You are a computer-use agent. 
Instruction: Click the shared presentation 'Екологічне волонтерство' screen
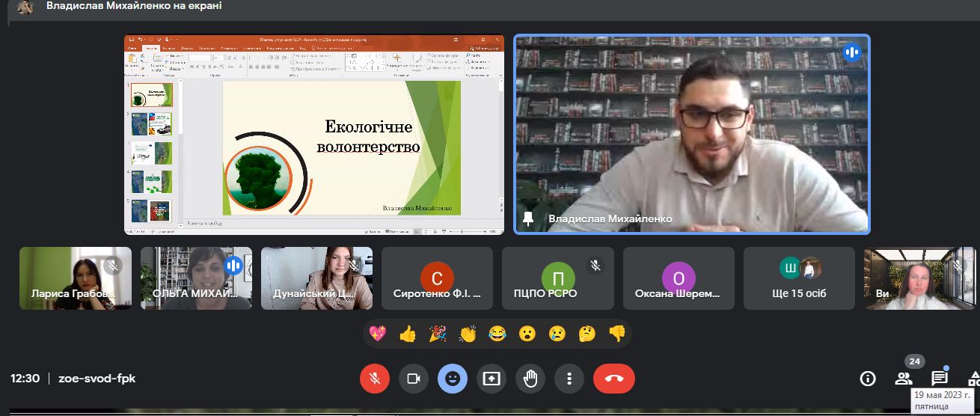tap(314, 135)
